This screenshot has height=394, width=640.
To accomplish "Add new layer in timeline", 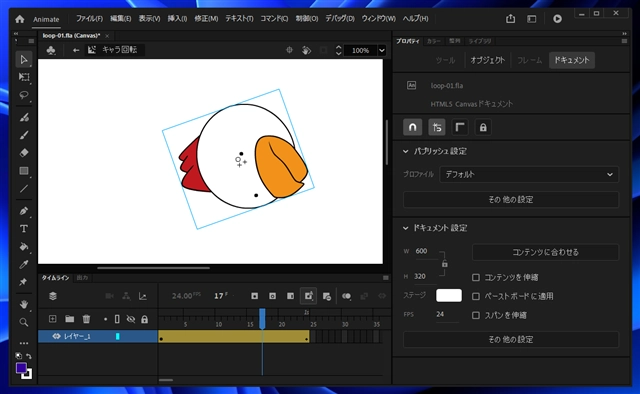I will 53,319.
